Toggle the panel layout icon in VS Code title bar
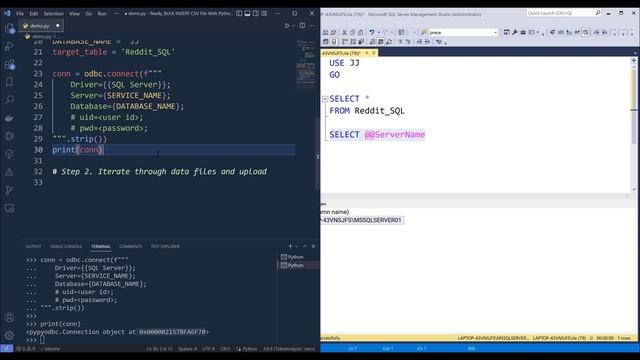640x360 pixels. (x=247, y=13)
